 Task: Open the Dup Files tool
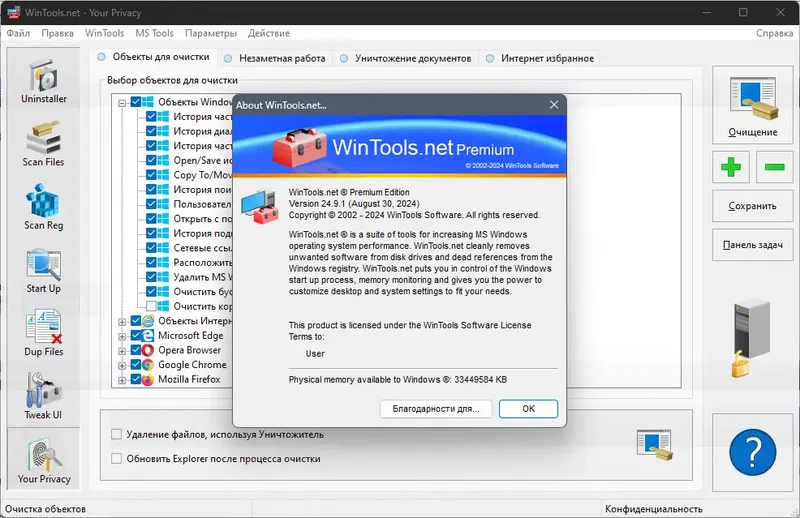pyautogui.click(x=43, y=333)
